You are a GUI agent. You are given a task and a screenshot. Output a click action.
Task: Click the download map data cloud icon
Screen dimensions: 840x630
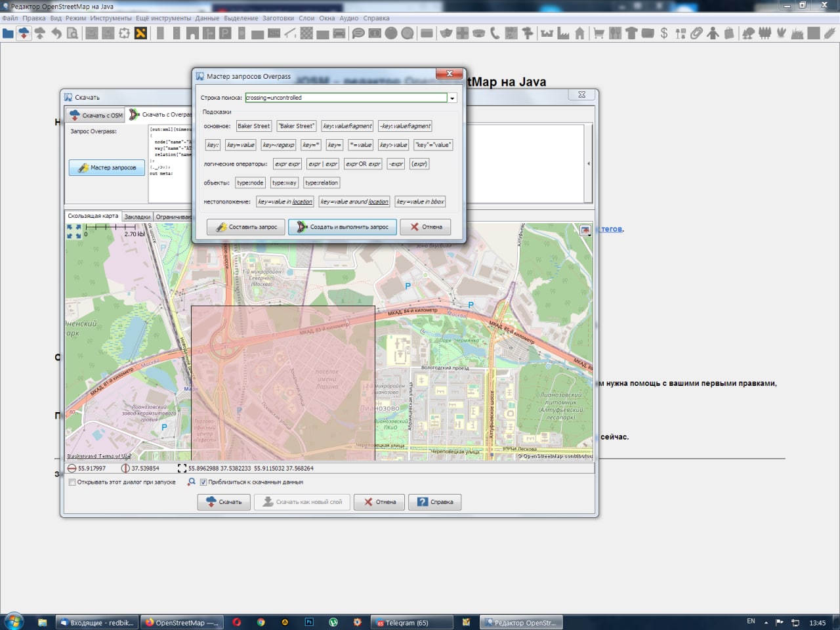(x=24, y=33)
